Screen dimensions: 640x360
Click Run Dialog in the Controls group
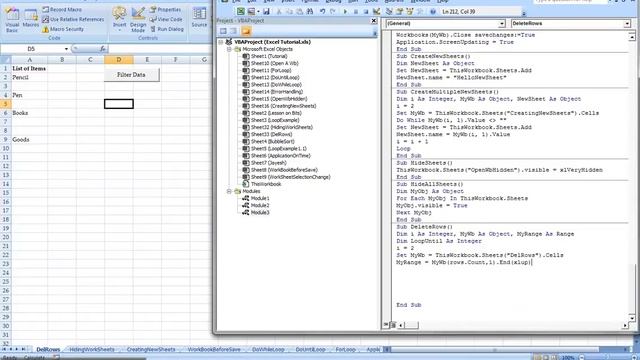point(166,29)
